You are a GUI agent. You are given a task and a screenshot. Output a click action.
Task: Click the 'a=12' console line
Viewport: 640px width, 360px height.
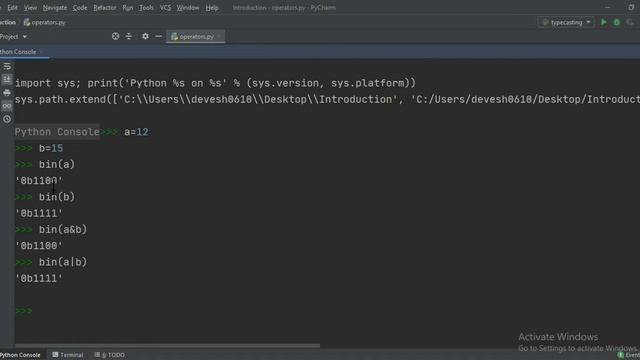[x=136, y=132]
